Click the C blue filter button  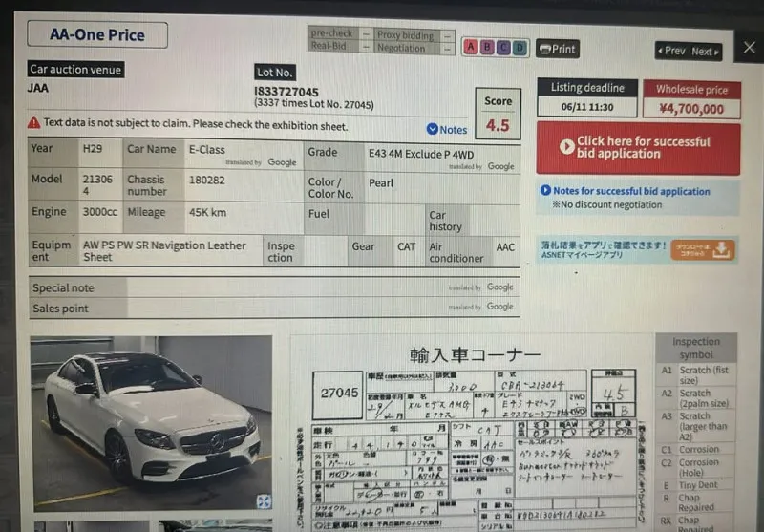(x=503, y=48)
